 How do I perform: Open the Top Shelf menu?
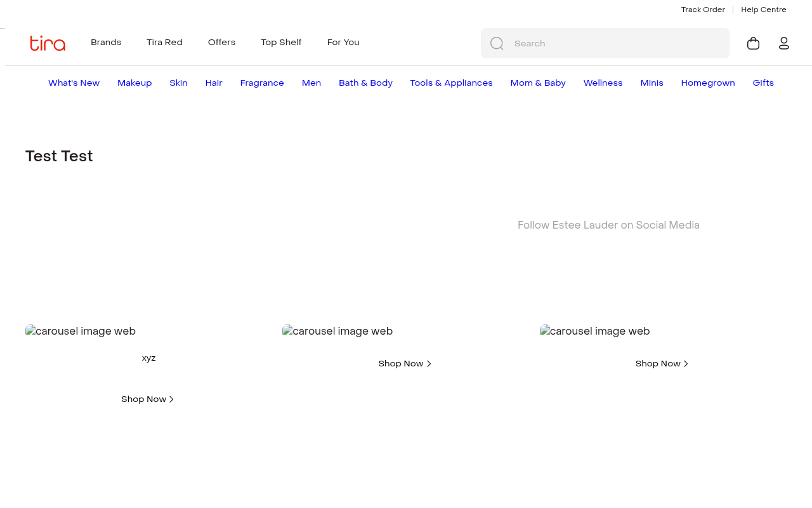point(281,43)
